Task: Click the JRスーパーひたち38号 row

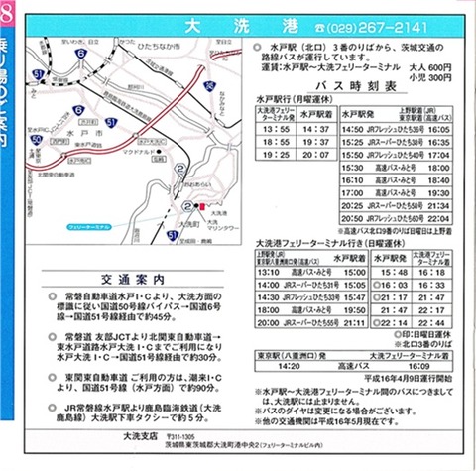Action: point(396,143)
